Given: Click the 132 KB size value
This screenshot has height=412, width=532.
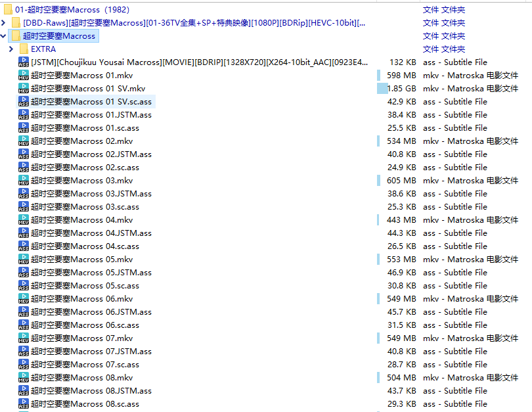Looking at the screenshot, I should [x=403, y=62].
